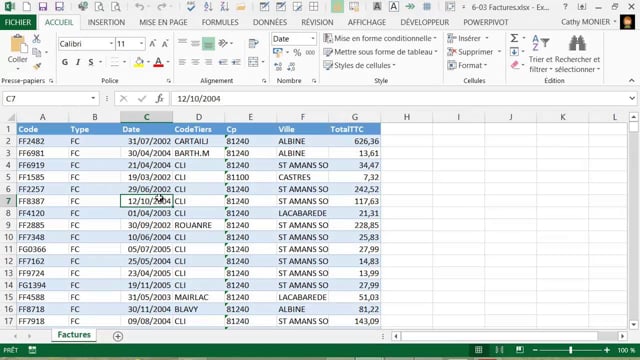Add a new sheet with the plus icon
The height and width of the screenshot is (360, 640).
[x=118, y=336]
